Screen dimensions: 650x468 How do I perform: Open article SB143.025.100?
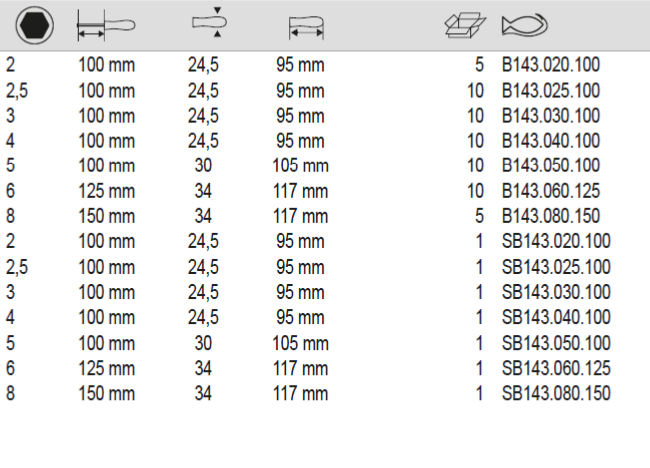click(555, 267)
